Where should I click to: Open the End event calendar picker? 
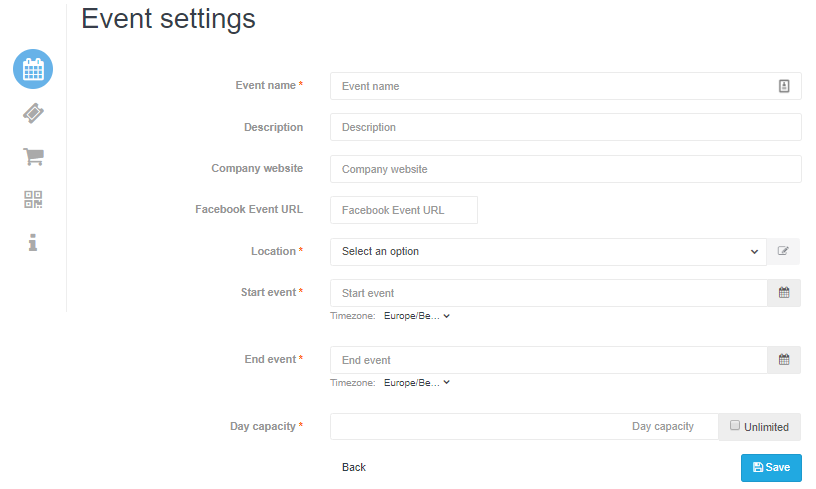pyautogui.click(x=784, y=359)
